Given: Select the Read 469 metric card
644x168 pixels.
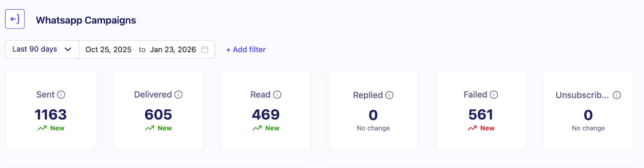Looking at the screenshot, I should (266, 110).
